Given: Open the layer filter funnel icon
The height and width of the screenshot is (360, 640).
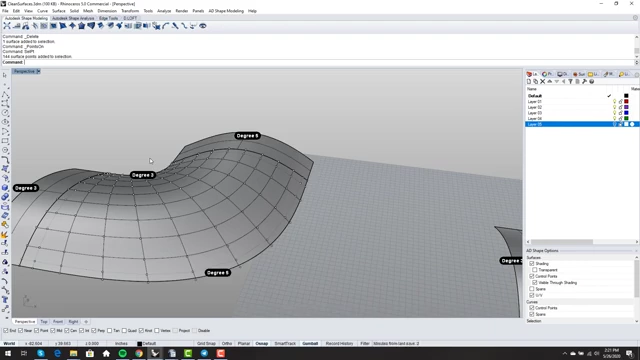Looking at the screenshot, I should pyautogui.click(x=570, y=82).
